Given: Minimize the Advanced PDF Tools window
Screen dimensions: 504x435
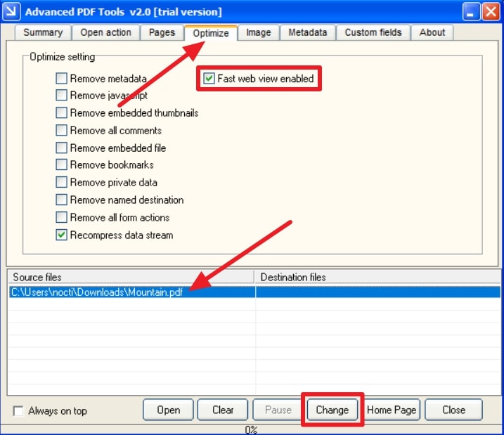Looking at the screenshot, I should pos(471,12).
